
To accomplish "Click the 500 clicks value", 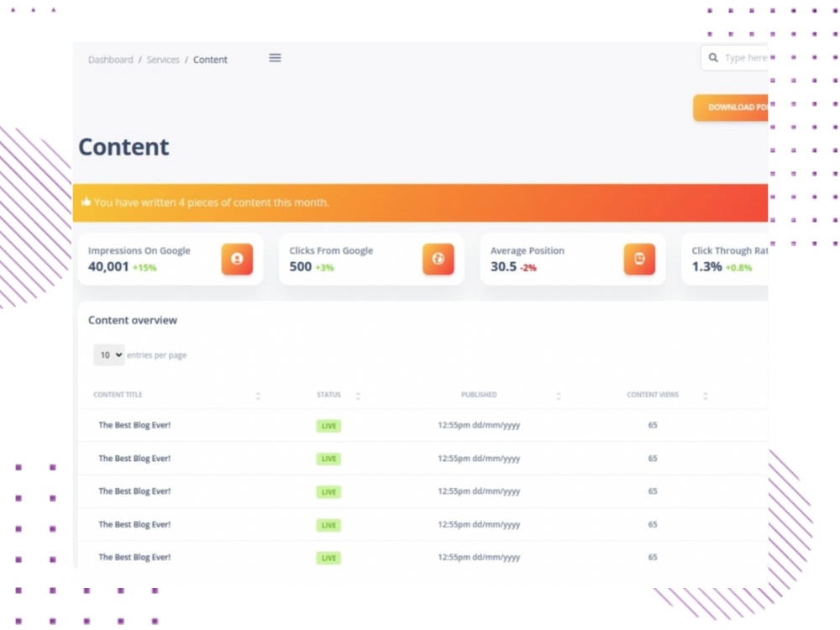I will point(301,266).
